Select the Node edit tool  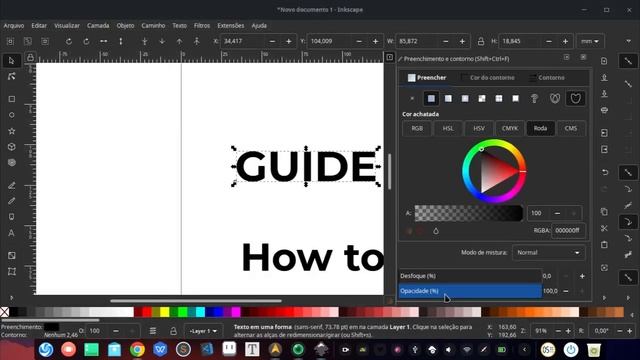click(x=11, y=76)
